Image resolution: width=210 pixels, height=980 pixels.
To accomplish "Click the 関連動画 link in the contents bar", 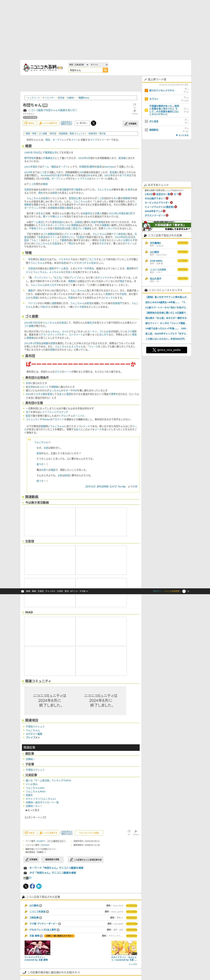I will tap(63, 134).
